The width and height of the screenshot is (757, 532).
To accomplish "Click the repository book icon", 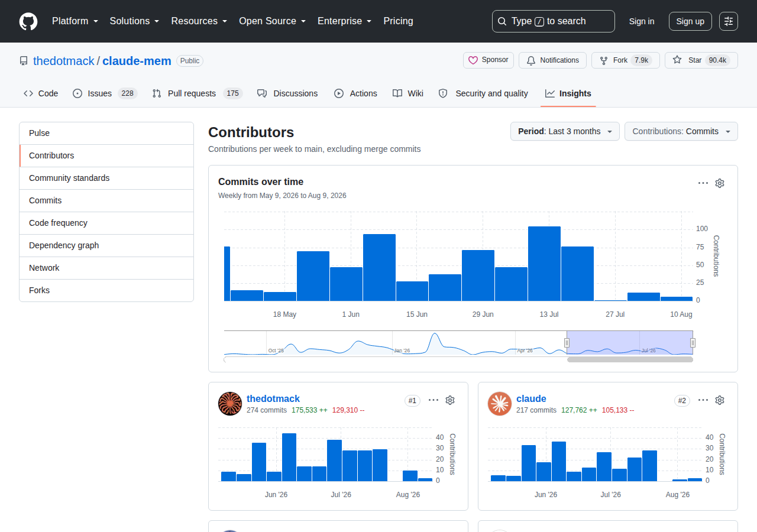I will coord(24,61).
